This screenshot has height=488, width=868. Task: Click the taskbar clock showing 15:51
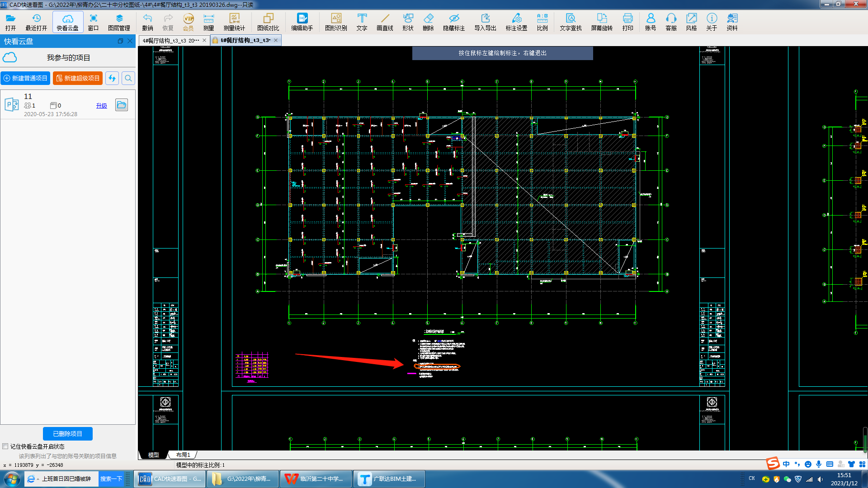coord(844,479)
